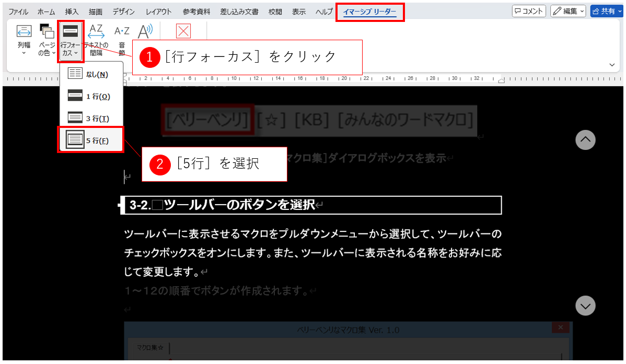
Task: Expand the 編集 editing mode dropdown
Action: click(568, 11)
